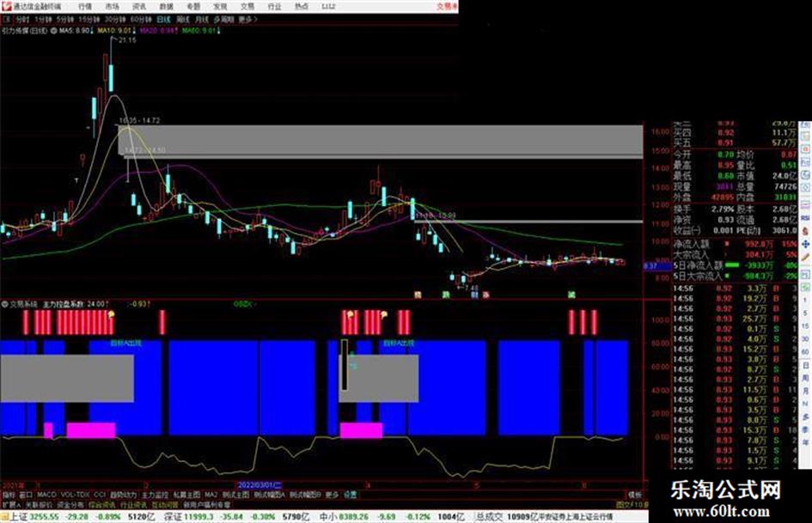Screen dimensions: 812x523
Task: Click the blue cross-arrows icon in sidebar
Action: (x=805, y=243)
